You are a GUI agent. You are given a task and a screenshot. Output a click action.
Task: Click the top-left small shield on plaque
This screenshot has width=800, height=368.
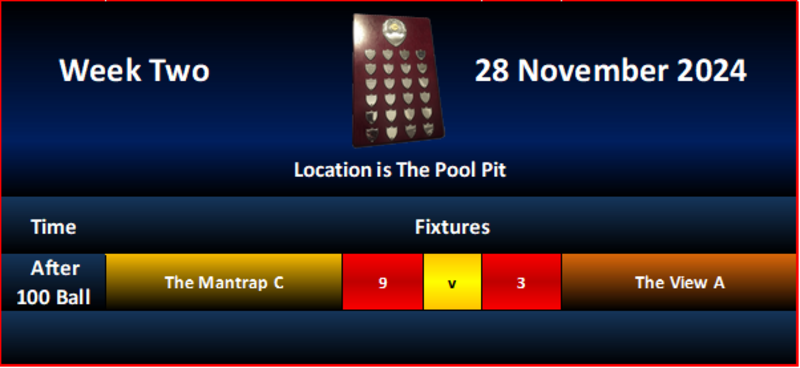(x=371, y=53)
